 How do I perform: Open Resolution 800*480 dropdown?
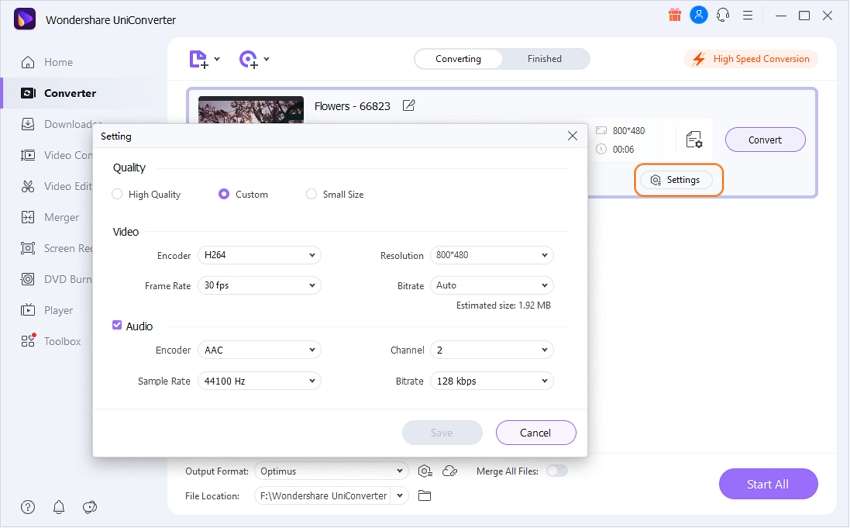491,255
